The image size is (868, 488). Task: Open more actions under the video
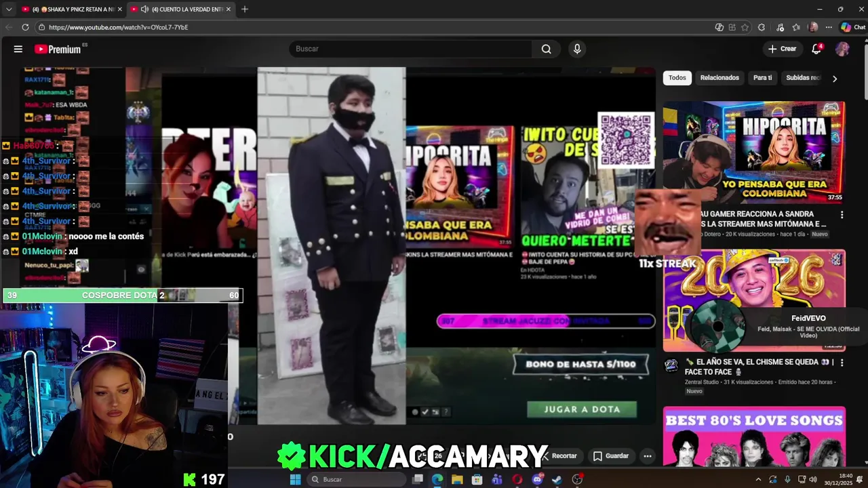(x=648, y=456)
